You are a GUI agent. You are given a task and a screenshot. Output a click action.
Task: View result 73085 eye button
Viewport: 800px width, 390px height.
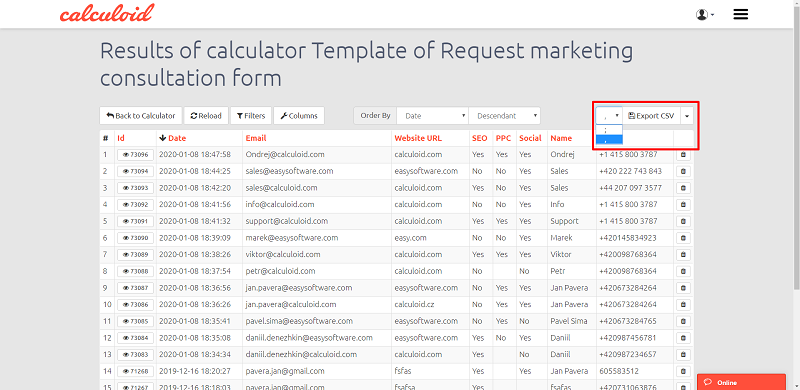(x=135, y=321)
